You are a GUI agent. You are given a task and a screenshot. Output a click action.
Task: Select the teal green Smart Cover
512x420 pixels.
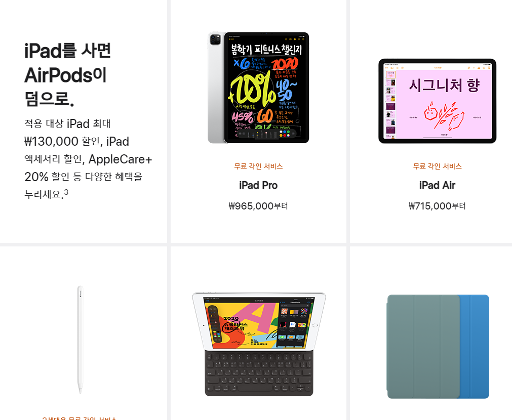pos(423,347)
